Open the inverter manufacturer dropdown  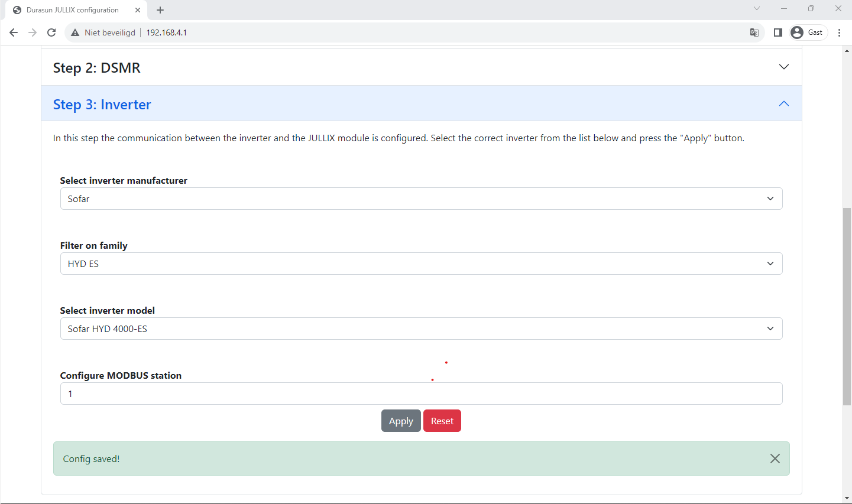point(421,199)
